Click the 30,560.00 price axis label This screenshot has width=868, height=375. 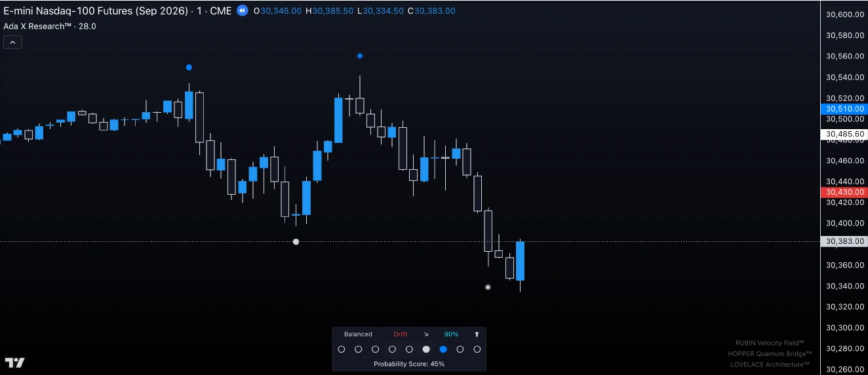(x=844, y=56)
